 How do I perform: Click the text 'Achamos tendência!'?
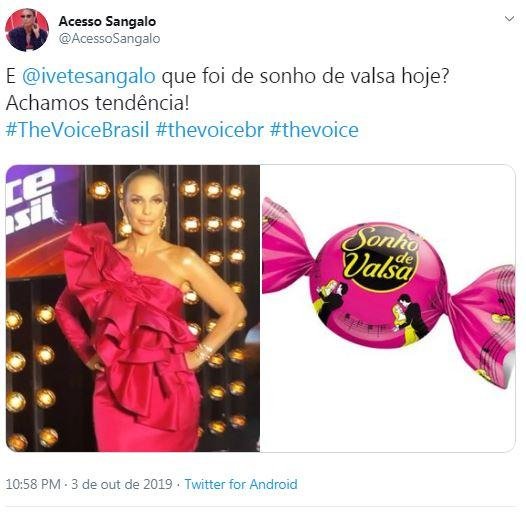point(98,103)
